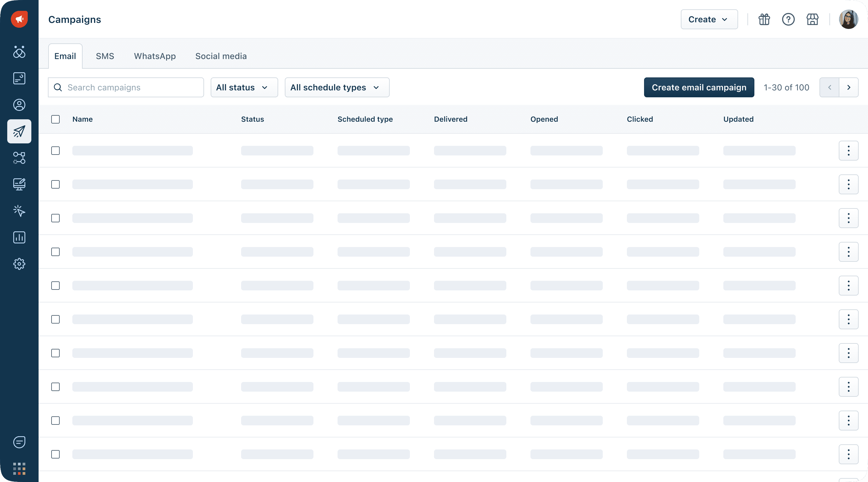Open the Create dropdown in header
Viewport: 868px width, 482px height.
pos(709,20)
